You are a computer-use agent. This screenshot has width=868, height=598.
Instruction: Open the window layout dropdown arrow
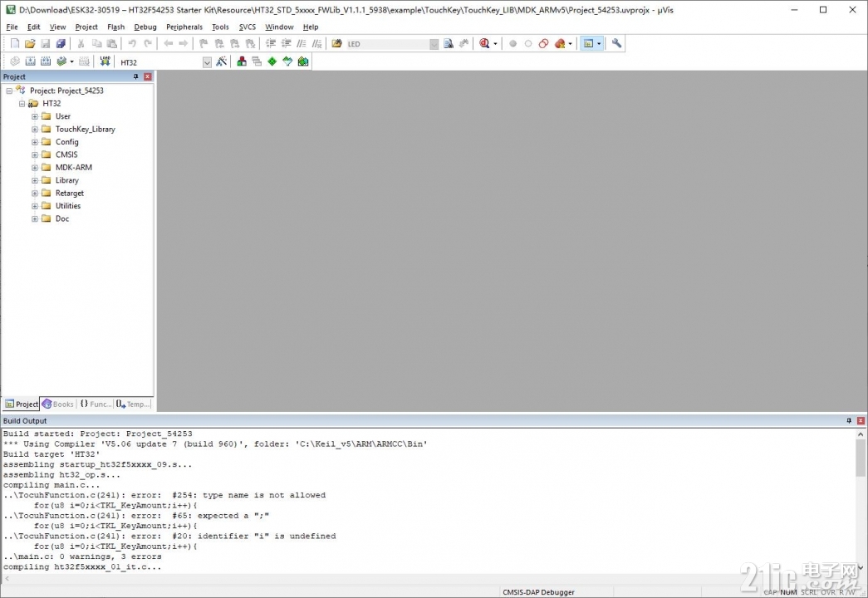(599, 44)
